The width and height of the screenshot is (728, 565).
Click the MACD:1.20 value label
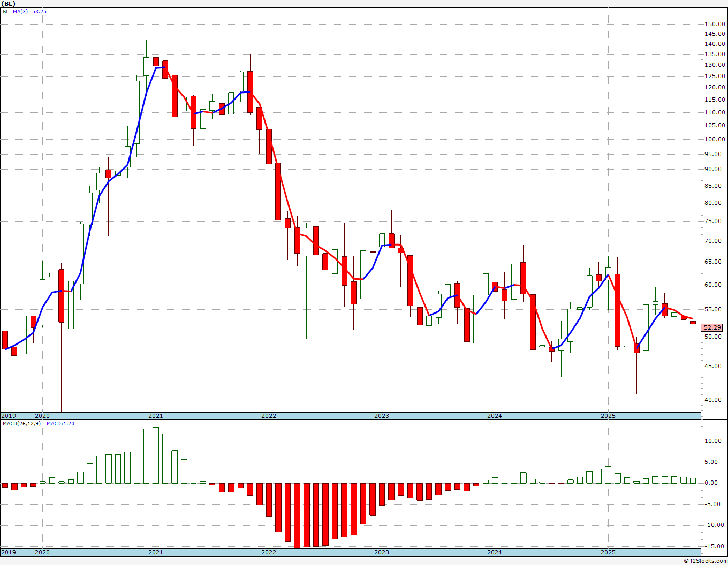pos(60,424)
